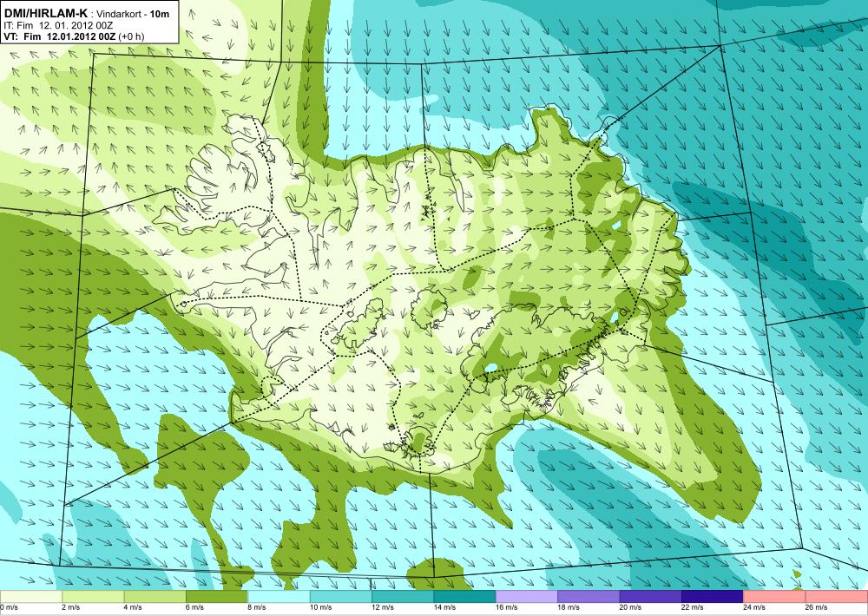This screenshot has width=868, height=616.
Task: Click the '22 m/s' legend label
Action: [x=693, y=607]
